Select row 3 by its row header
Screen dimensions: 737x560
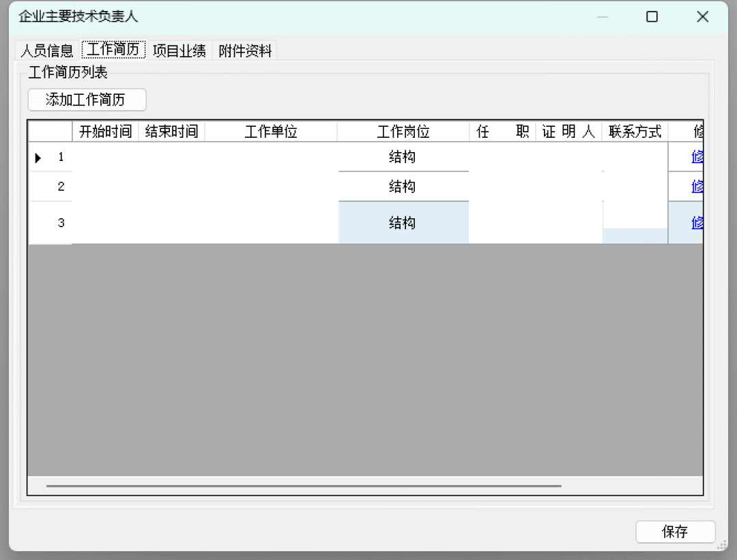pyautogui.click(x=50, y=223)
